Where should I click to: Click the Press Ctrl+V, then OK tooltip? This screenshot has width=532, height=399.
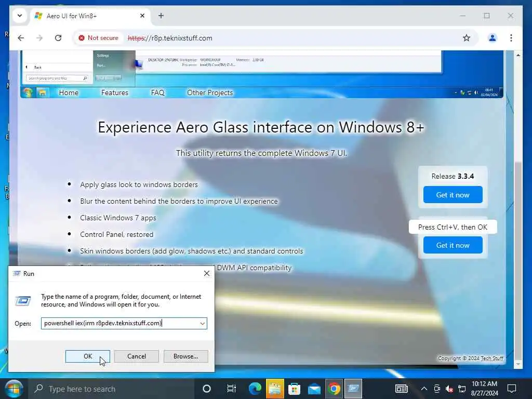(x=453, y=227)
